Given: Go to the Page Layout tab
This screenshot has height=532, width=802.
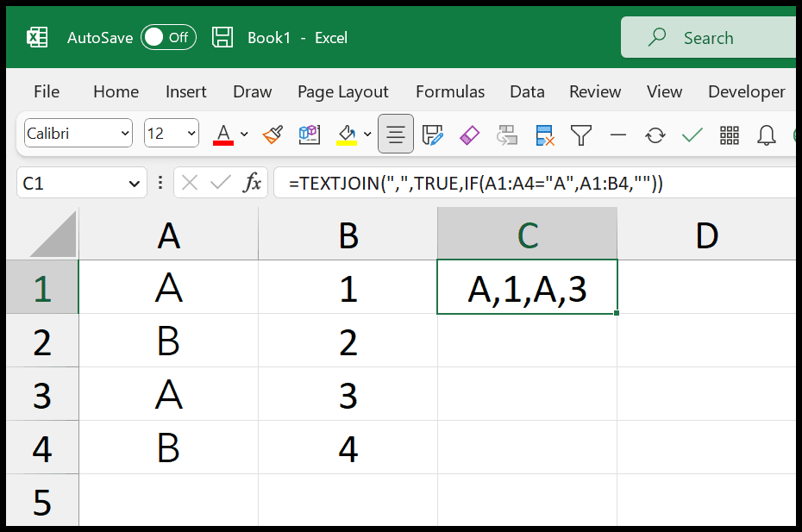Looking at the screenshot, I should (342, 91).
